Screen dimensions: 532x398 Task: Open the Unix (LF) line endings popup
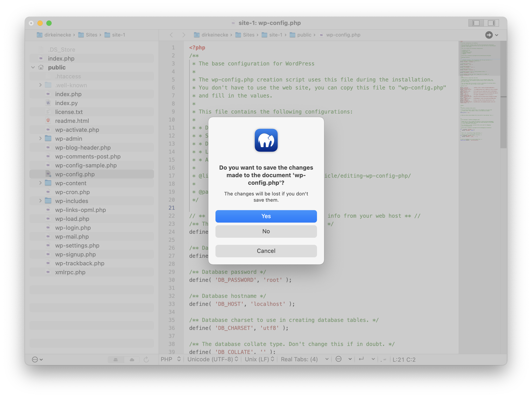pos(259,359)
